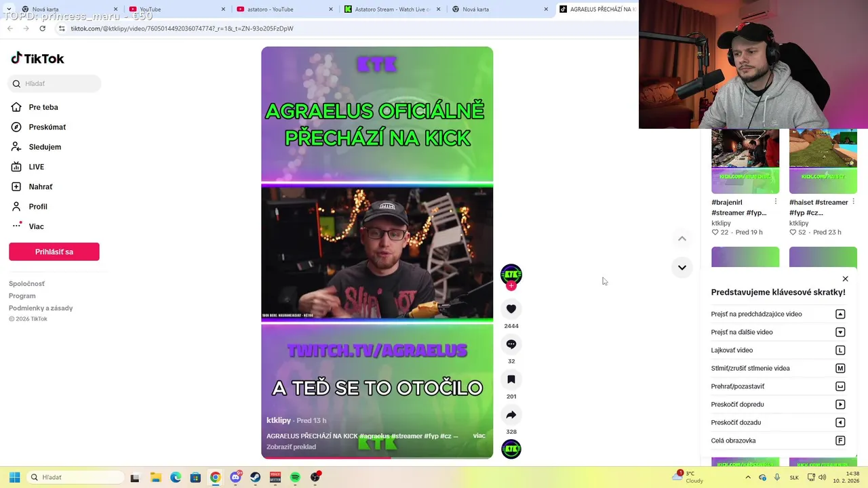Open the Sledujem section
The width and height of the screenshot is (868, 488).
(44, 147)
